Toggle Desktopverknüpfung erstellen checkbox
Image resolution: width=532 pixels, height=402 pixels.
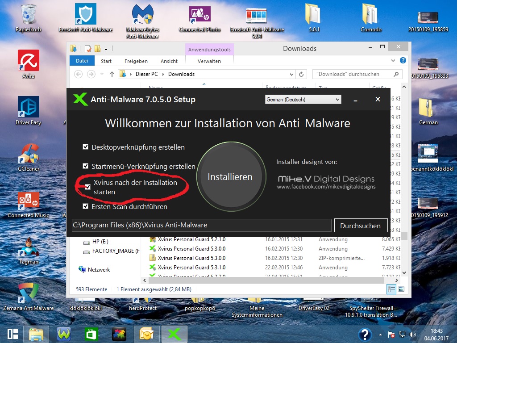click(x=86, y=147)
